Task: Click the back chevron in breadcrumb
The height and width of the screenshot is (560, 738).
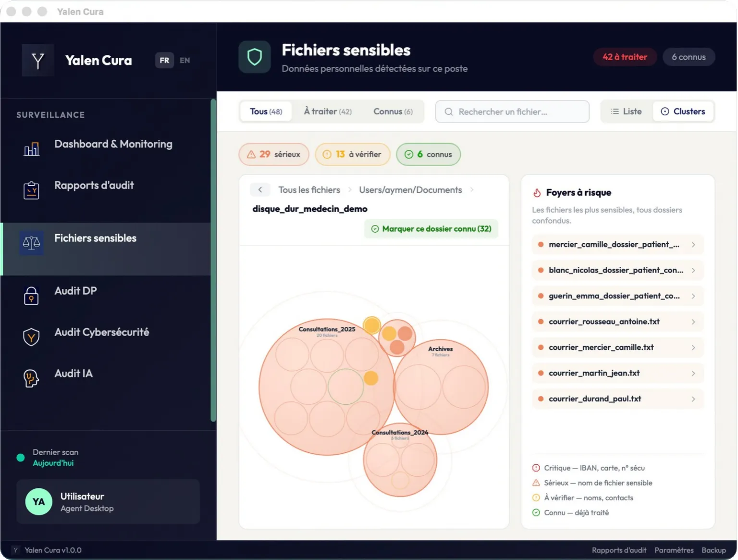Action: pyautogui.click(x=260, y=190)
